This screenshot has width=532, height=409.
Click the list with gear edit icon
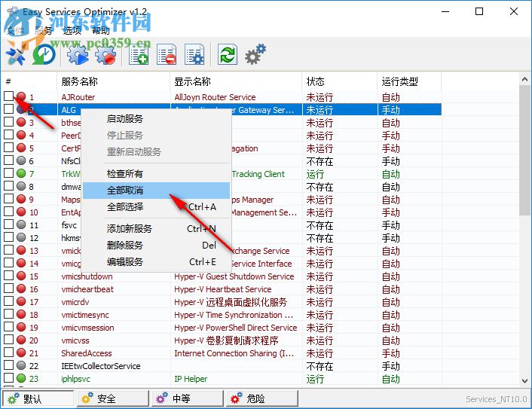pos(194,54)
